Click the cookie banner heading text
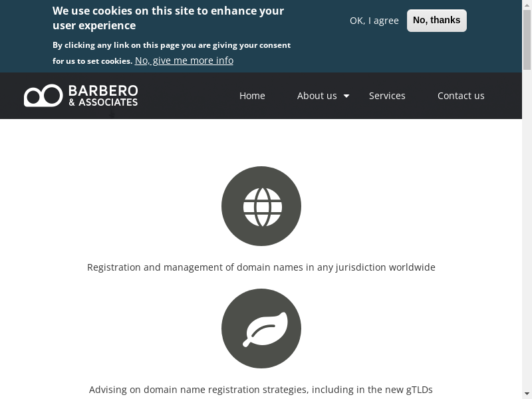The height and width of the screenshot is (399, 532). pos(168,18)
